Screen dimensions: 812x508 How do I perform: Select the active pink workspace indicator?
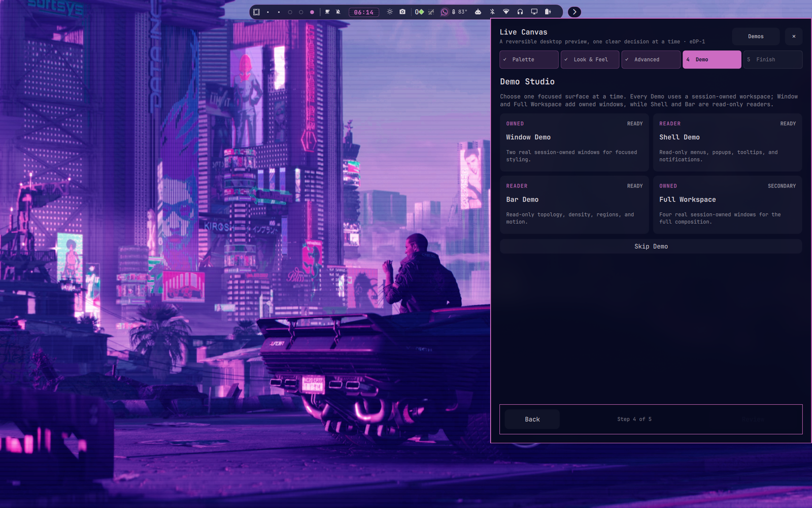click(312, 12)
